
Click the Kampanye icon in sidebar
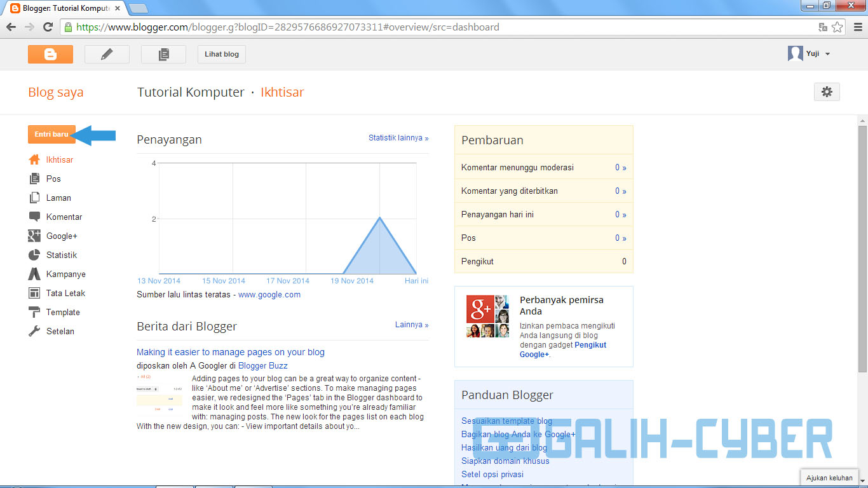pyautogui.click(x=34, y=274)
